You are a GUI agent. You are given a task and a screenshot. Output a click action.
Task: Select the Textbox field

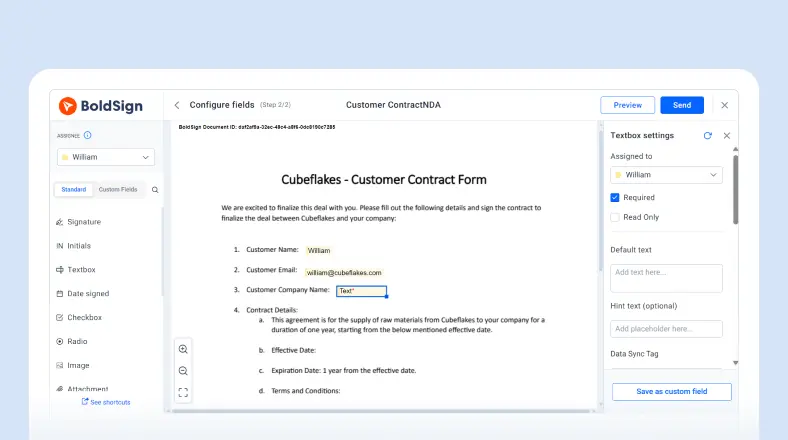point(76,270)
